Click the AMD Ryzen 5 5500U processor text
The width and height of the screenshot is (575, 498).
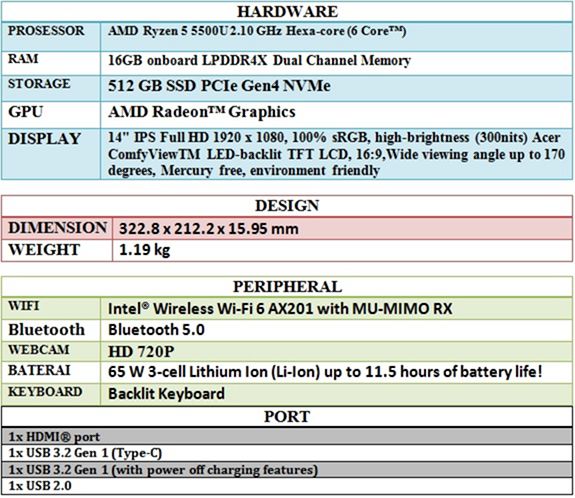[x=257, y=31]
